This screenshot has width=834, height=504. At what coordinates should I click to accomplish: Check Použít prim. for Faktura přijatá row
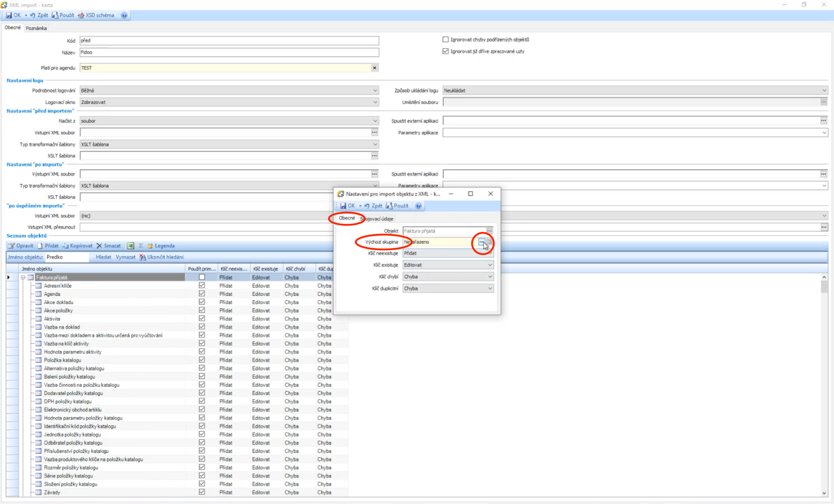pyautogui.click(x=202, y=277)
